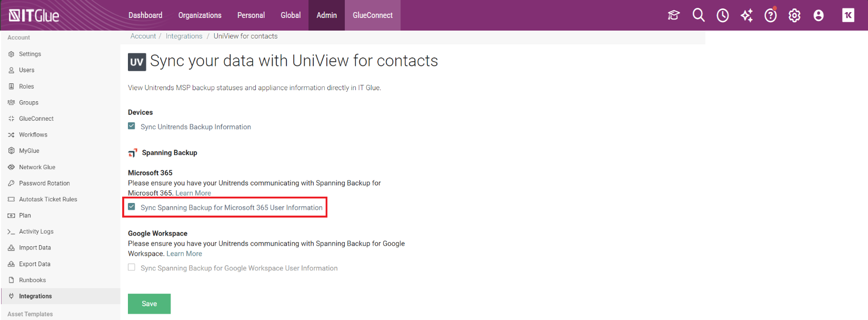Viewport: 868px width, 320px height.
Task: Click the Activity Logs terminal icon
Action: click(x=11, y=231)
